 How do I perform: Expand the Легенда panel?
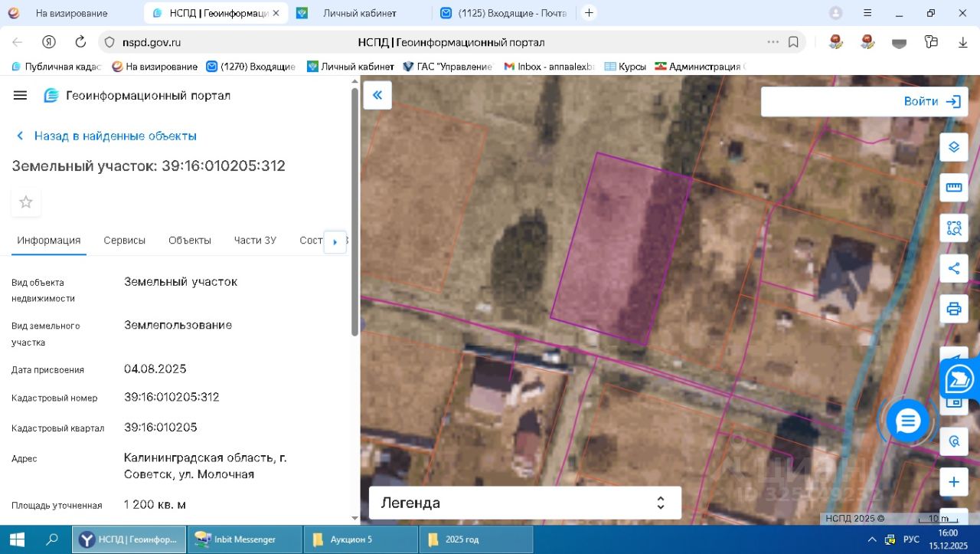click(x=525, y=503)
